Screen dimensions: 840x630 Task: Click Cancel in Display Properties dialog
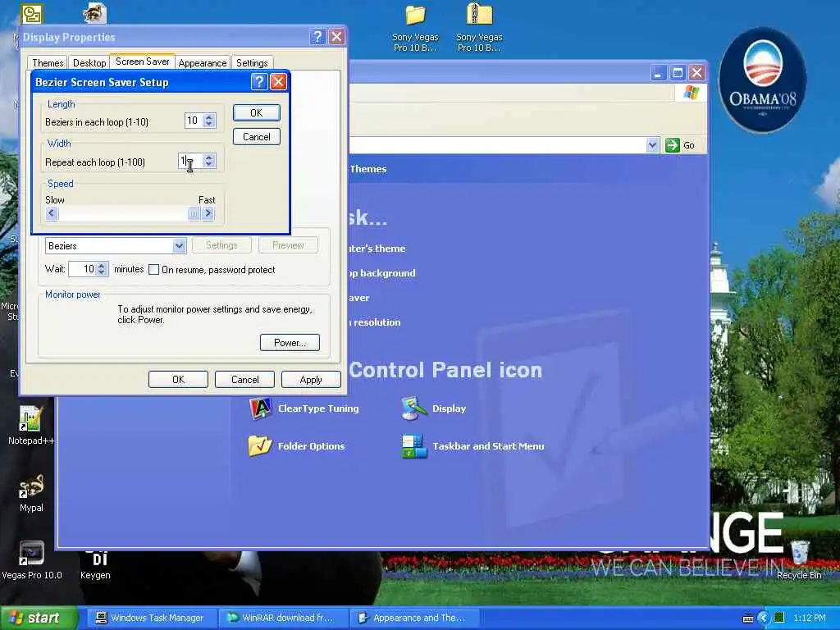[244, 379]
